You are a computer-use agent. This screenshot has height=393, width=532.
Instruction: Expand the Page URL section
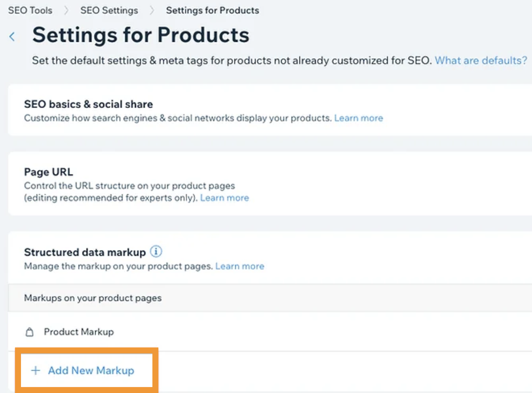pos(270,184)
